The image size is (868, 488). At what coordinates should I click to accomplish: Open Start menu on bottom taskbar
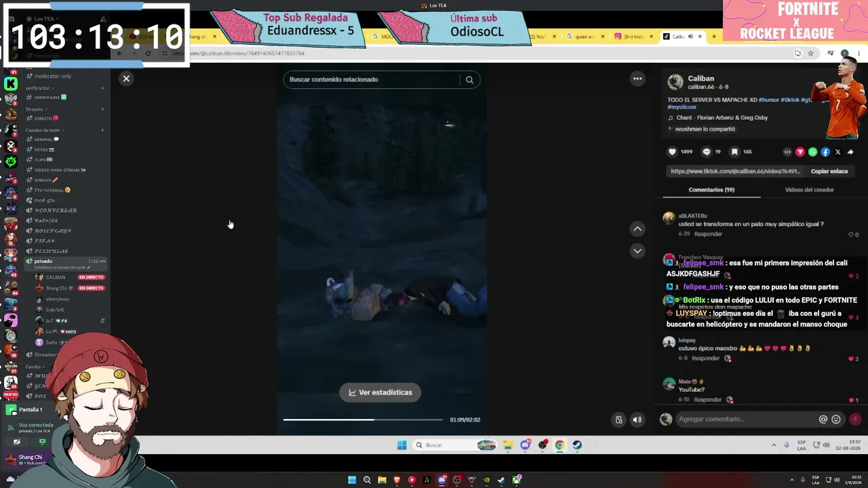click(x=352, y=480)
